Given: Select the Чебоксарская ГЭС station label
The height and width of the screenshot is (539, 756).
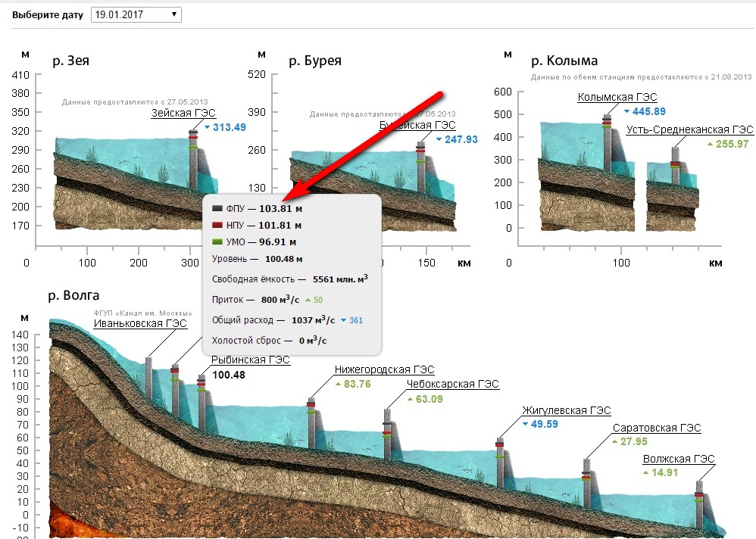Looking at the screenshot, I should (452, 384).
